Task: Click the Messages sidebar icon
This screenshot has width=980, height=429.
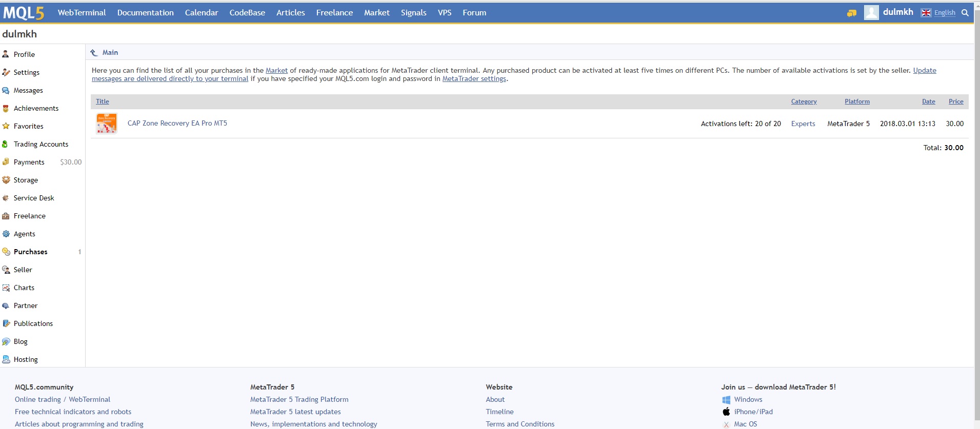Action: point(6,90)
